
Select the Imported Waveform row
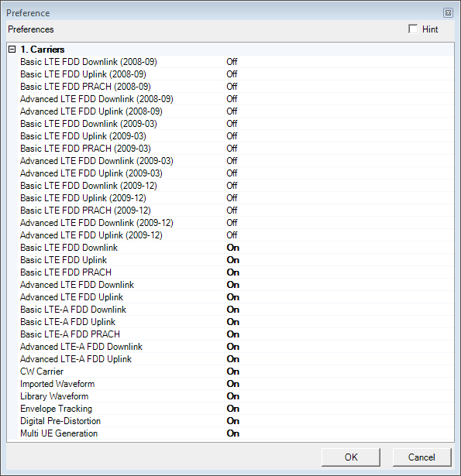236,384
